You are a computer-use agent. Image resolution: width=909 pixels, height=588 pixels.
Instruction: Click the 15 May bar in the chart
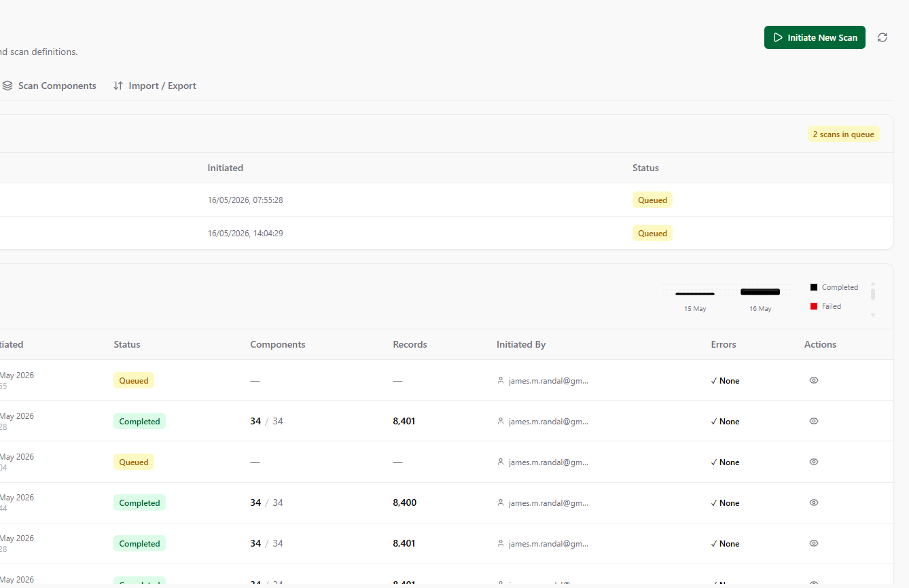(x=695, y=293)
